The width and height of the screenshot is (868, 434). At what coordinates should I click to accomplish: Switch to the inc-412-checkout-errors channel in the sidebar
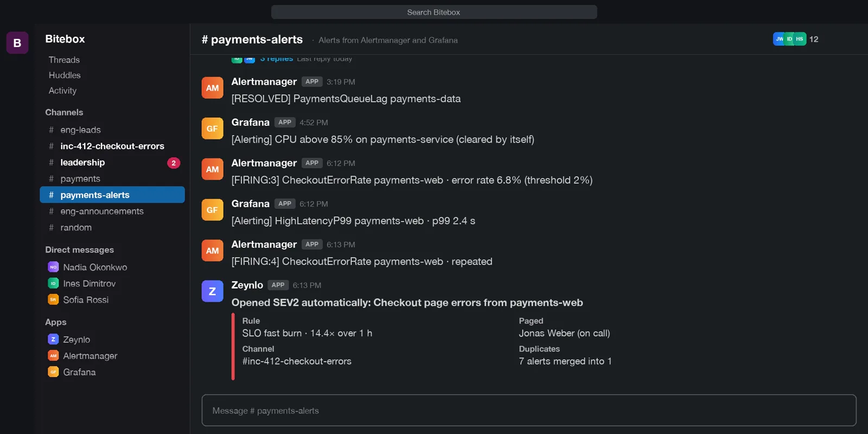112,146
